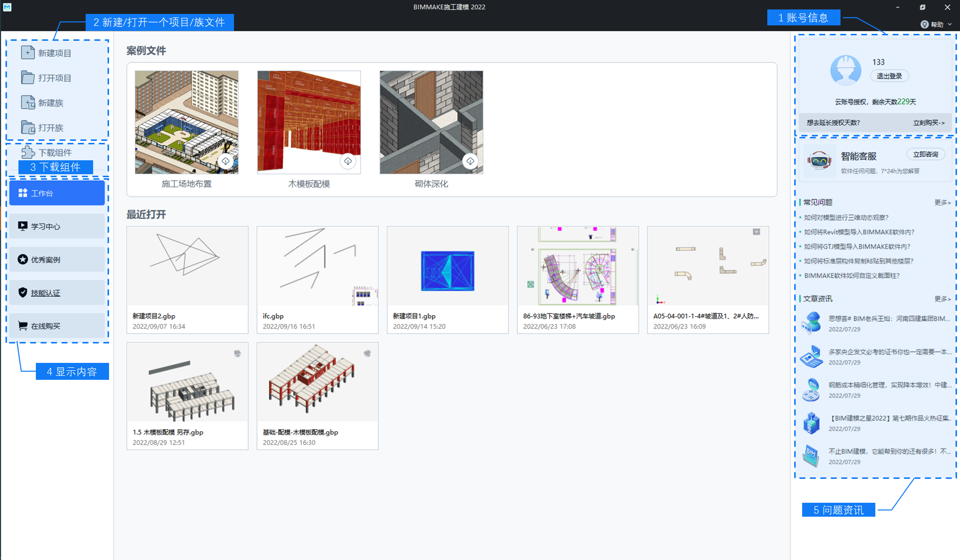Click the 多家央企发文 article icon

coord(811,356)
